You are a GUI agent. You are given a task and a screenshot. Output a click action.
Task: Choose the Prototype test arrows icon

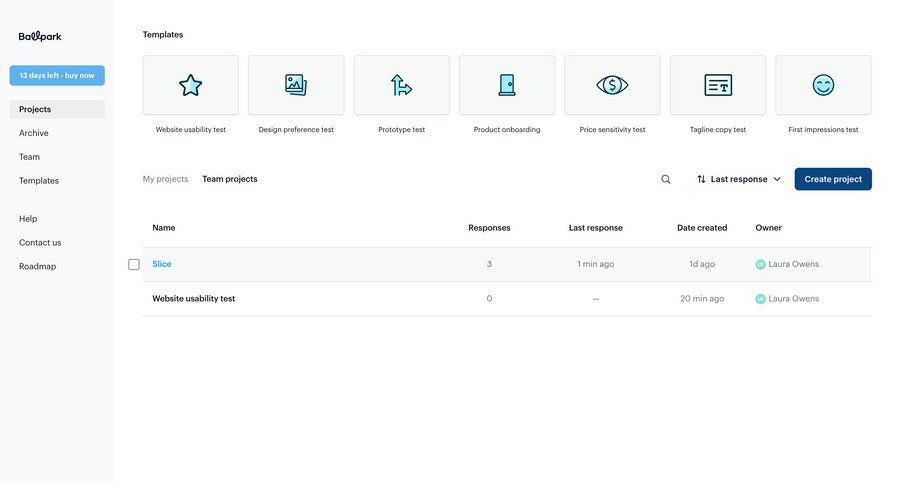click(401, 86)
